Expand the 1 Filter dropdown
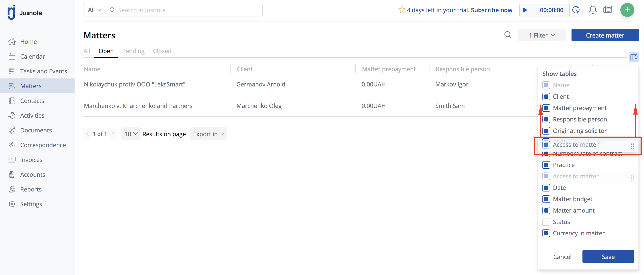This screenshot has height=275, width=644. (x=542, y=35)
